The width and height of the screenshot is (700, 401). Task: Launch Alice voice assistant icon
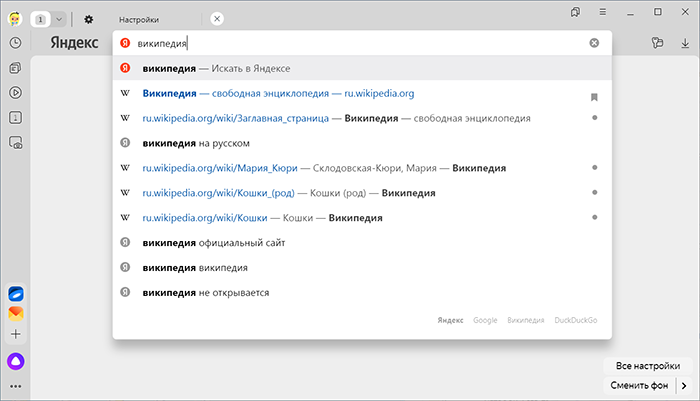[16, 361]
